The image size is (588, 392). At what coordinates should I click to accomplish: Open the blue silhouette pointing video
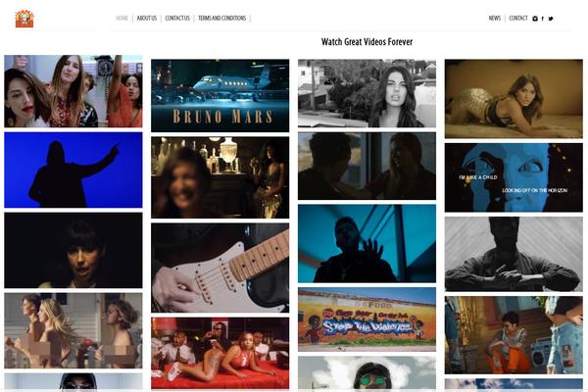point(73,170)
